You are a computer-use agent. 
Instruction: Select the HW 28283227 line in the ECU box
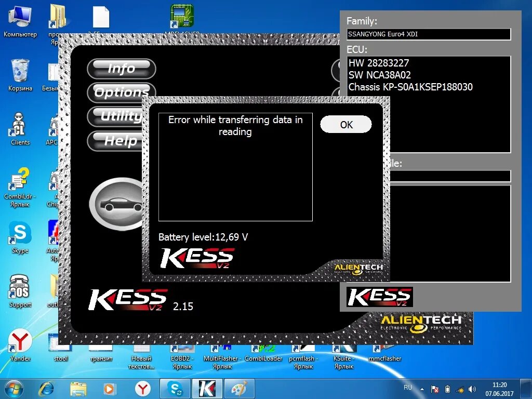click(379, 63)
